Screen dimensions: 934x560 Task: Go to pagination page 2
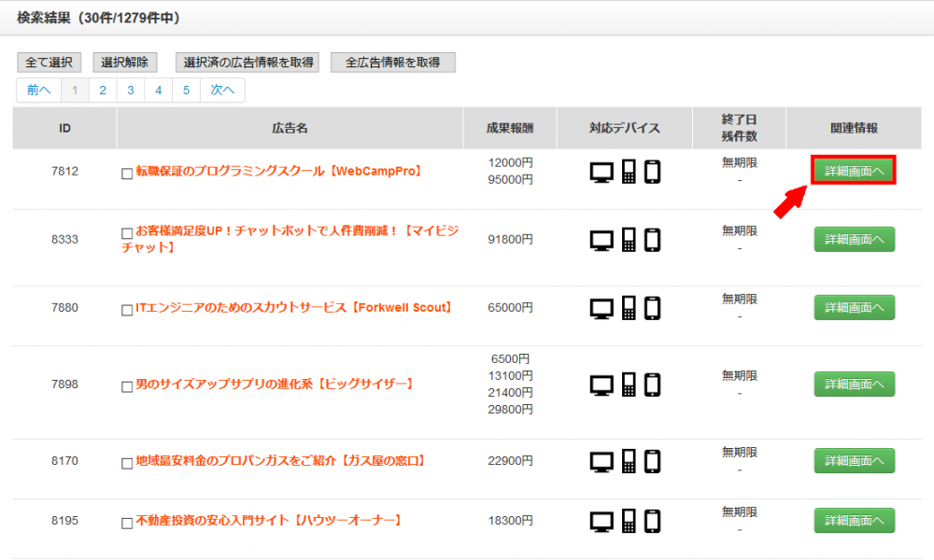coord(103,90)
